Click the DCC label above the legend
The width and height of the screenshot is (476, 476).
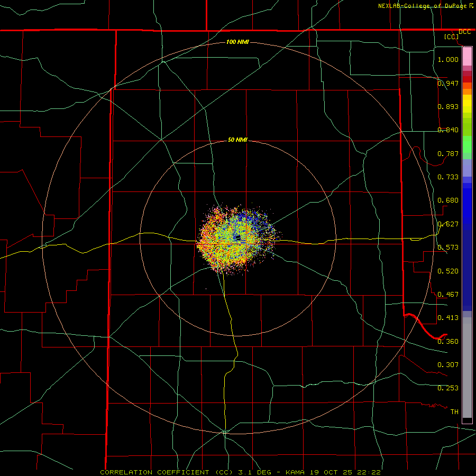464,32
